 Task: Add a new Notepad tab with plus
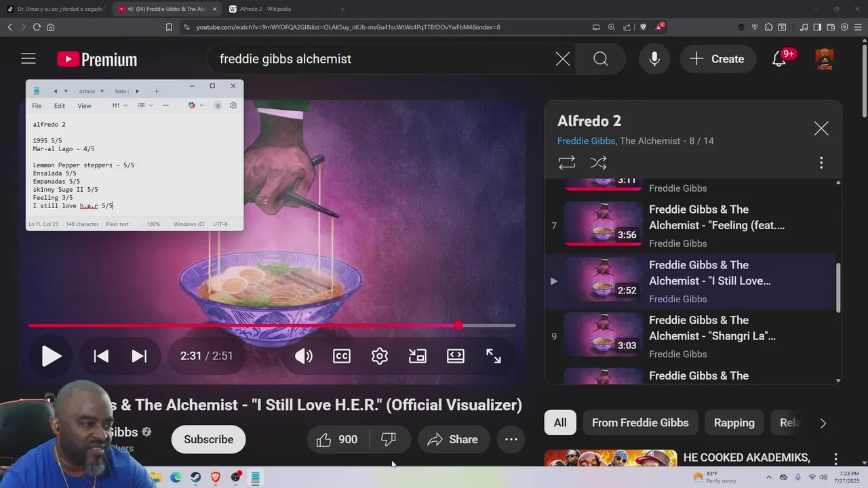156,91
